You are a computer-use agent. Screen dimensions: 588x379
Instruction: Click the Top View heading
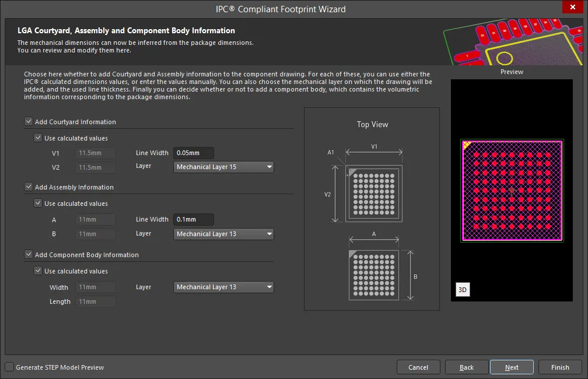click(372, 124)
